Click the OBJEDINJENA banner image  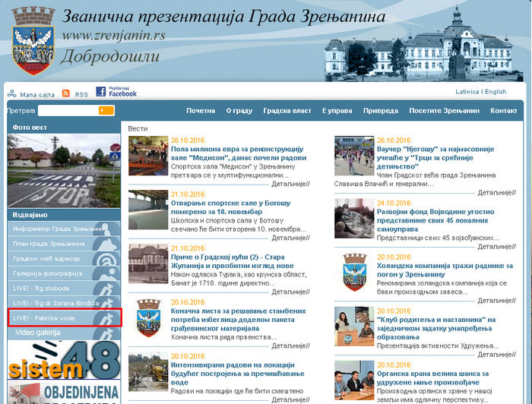pos(64,392)
